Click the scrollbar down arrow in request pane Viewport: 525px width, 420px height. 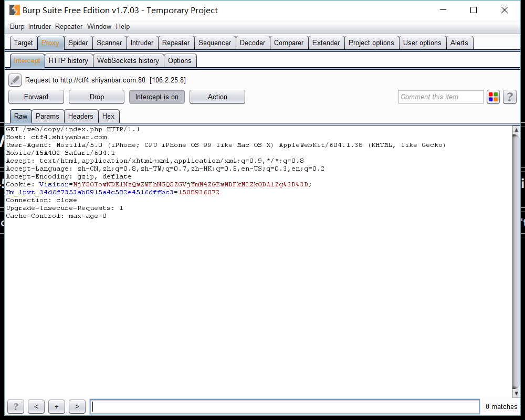[x=516, y=393]
